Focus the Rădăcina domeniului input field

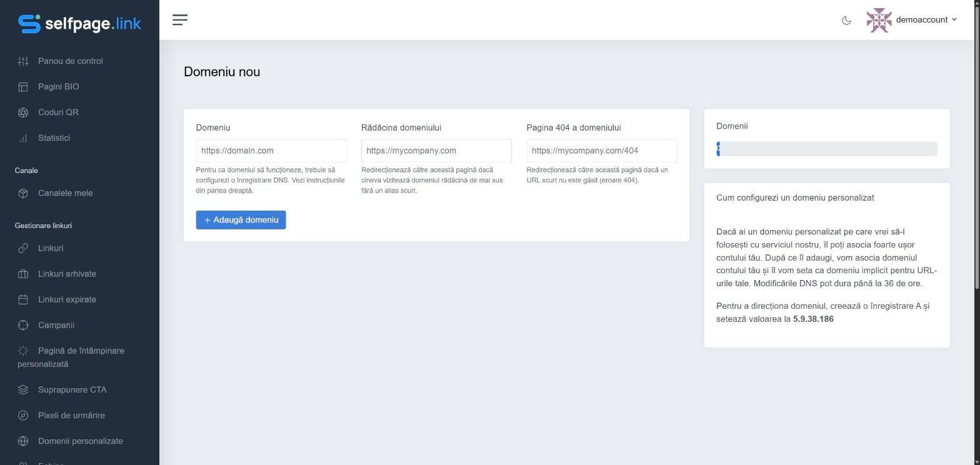[x=436, y=151]
